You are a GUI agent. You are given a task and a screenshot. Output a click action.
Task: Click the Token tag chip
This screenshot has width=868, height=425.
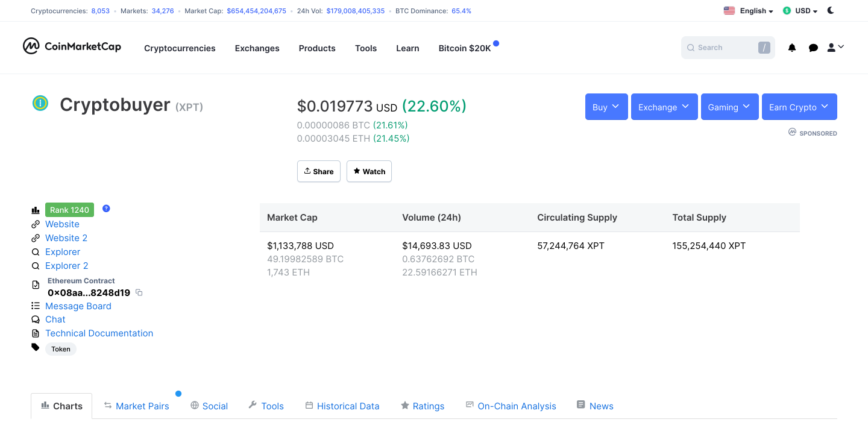[x=61, y=349]
